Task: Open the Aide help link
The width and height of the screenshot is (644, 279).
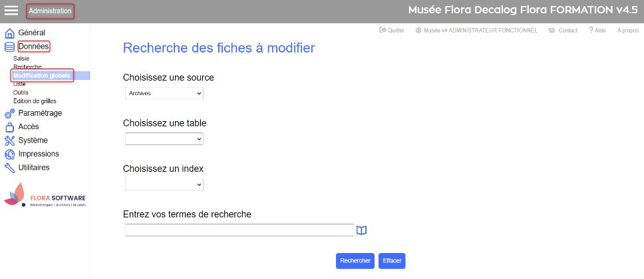Action: pos(597,31)
